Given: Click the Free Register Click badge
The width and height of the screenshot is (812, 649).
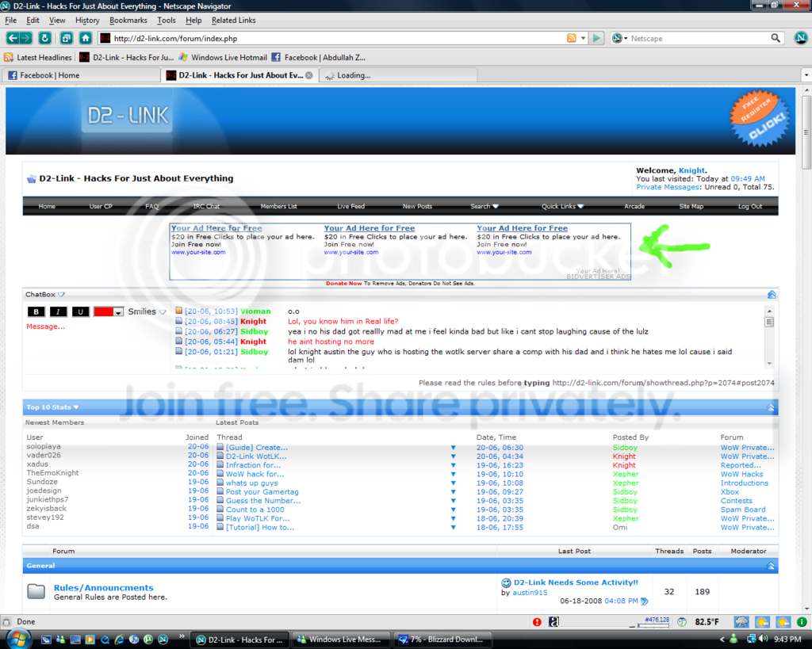Looking at the screenshot, I should [760, 119].
